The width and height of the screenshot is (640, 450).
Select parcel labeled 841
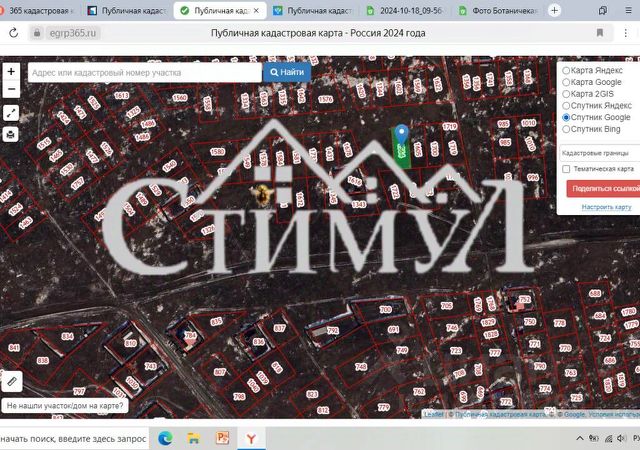pos(14,348)
